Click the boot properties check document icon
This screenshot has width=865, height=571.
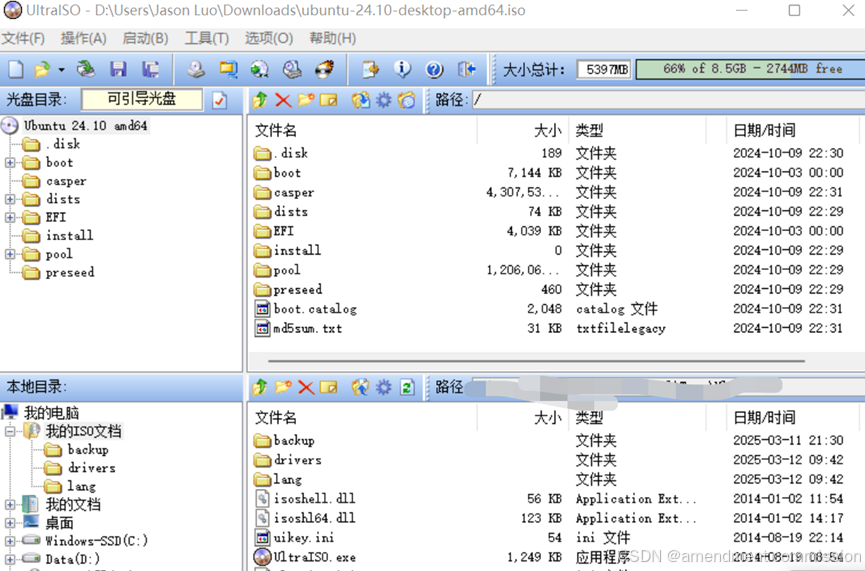(x=220, y=100)
